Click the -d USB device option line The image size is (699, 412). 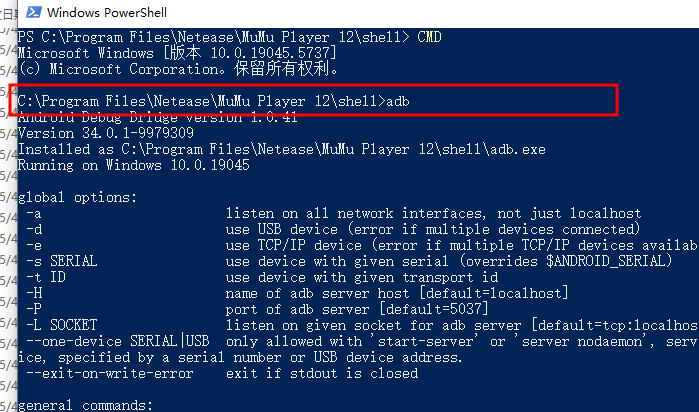300,229
